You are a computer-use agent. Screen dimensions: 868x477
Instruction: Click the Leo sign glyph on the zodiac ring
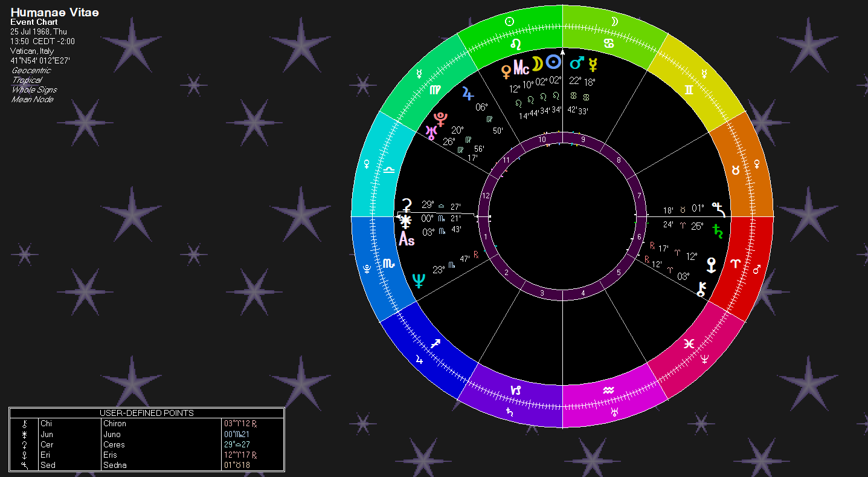[x=516, y=44]
